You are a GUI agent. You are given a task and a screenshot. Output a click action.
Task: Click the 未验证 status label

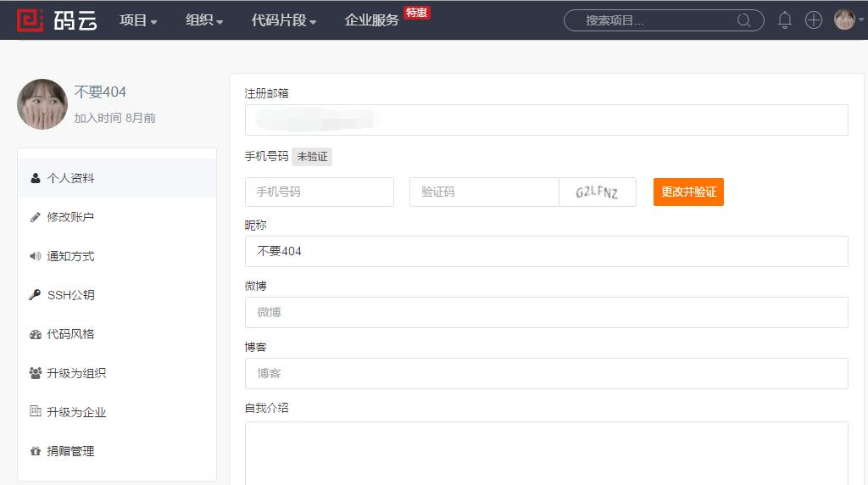(312, 157)
